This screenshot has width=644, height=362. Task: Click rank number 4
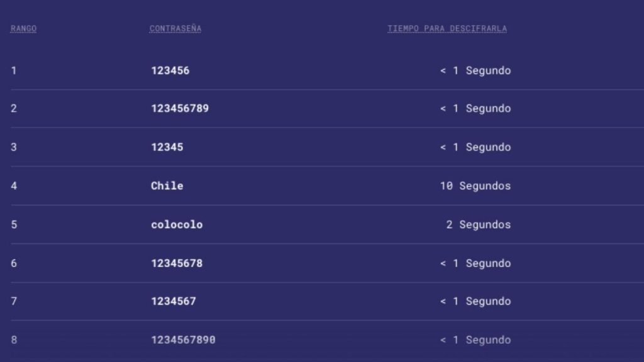click(x=14, y=186)
